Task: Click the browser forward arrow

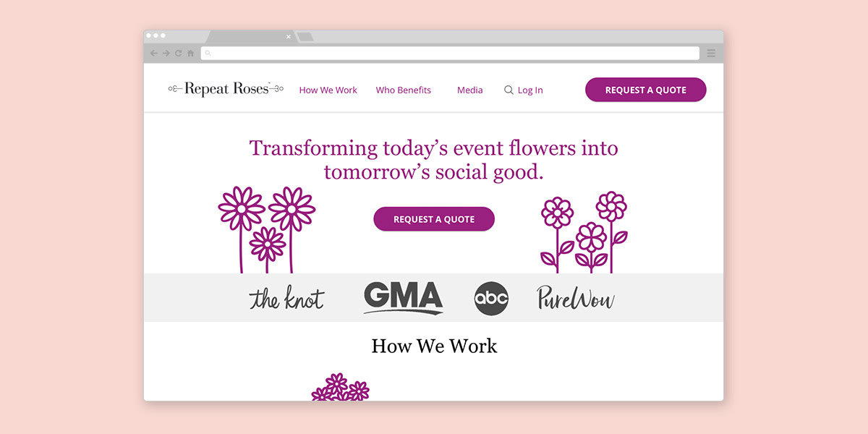Action: 166,53
